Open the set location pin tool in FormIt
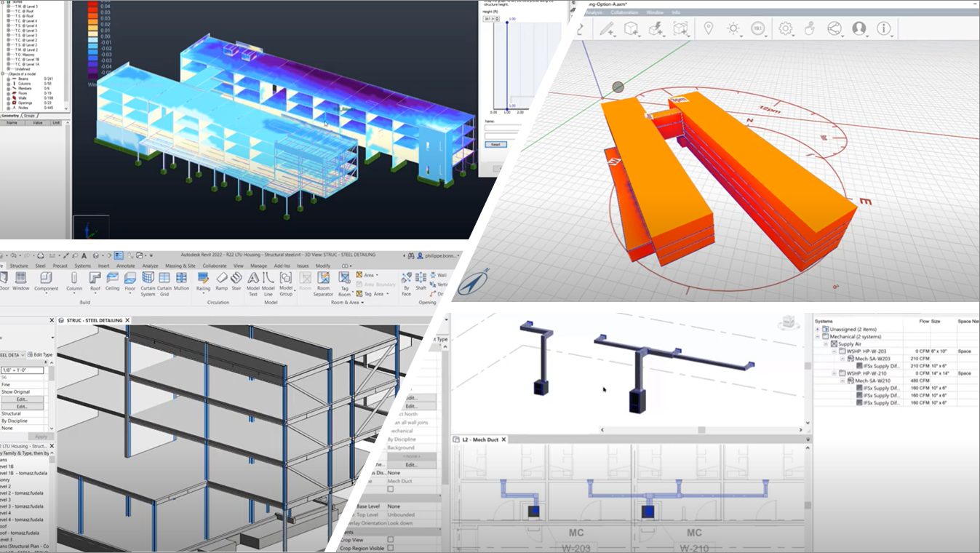This screenshot has width=980, height=553. click(x=708, y=28)
